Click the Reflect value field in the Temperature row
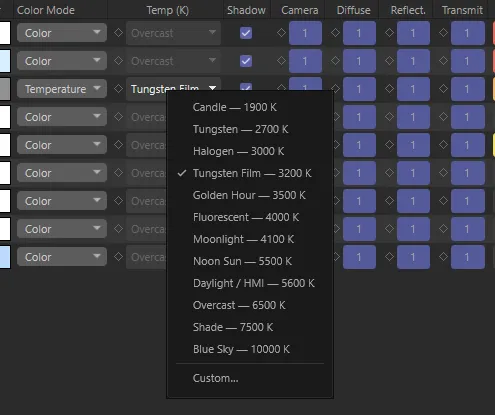Screen dimensions: 495x415 (x=413, y=89)
